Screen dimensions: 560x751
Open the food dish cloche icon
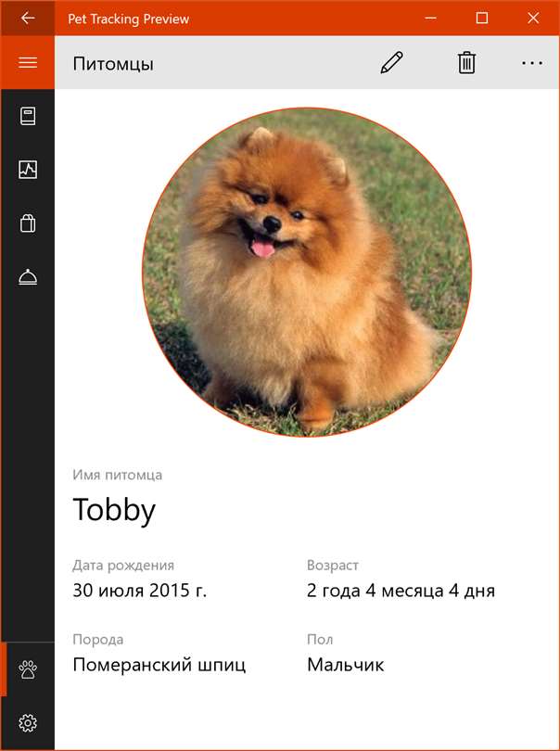28,277
